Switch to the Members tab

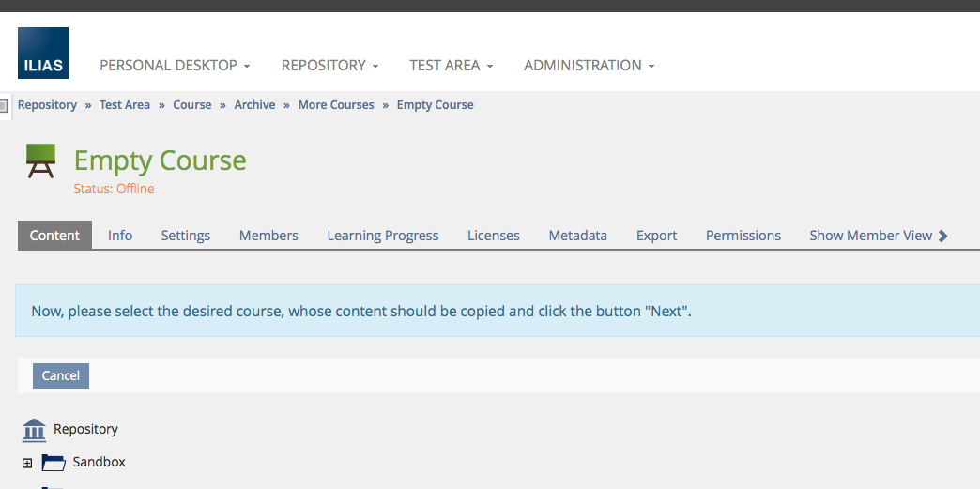coord(268,236)
